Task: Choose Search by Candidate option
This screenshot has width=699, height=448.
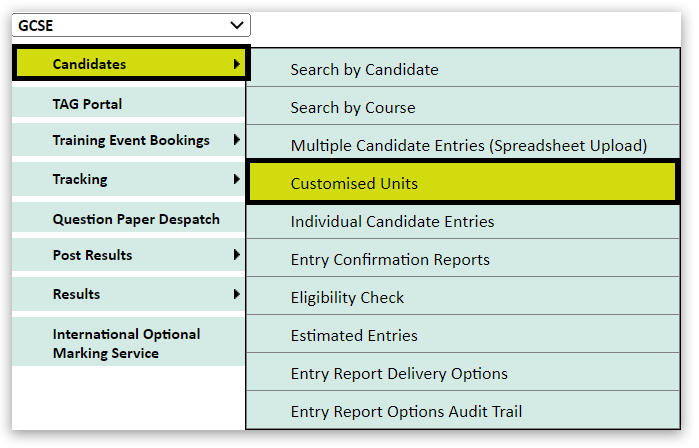Action: click(364, 70)
